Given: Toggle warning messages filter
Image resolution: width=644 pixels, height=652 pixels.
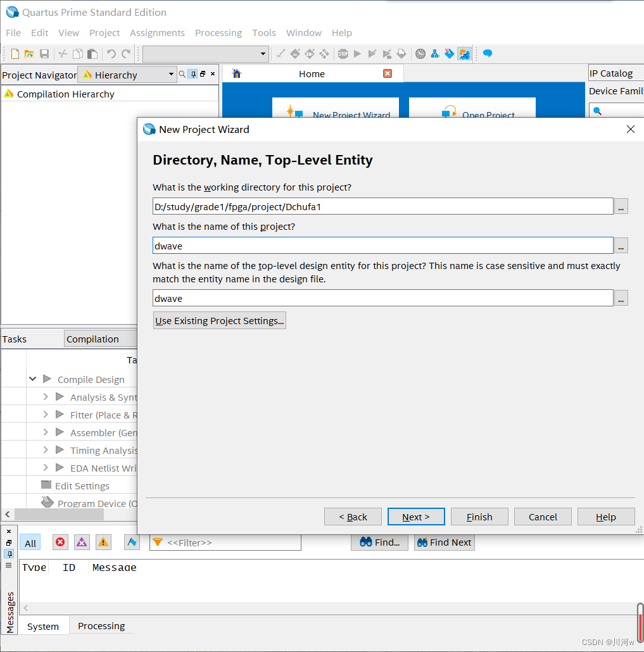Looking at the screenshot, I should (x=103, y=542).
